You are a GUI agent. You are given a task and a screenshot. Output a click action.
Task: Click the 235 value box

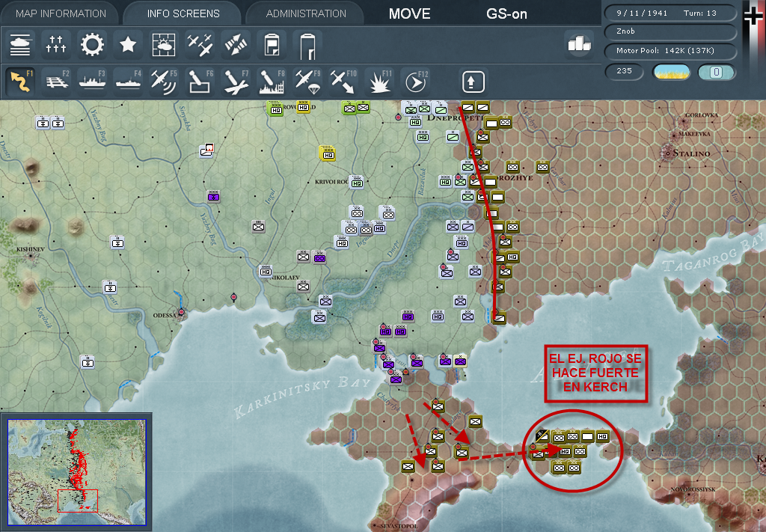tap(625, 71)
